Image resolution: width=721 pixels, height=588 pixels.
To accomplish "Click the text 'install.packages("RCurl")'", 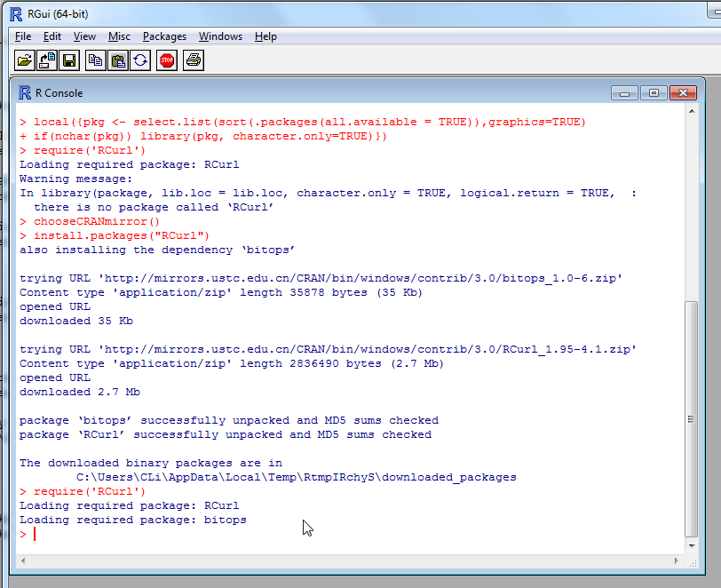I will [122, 235].
